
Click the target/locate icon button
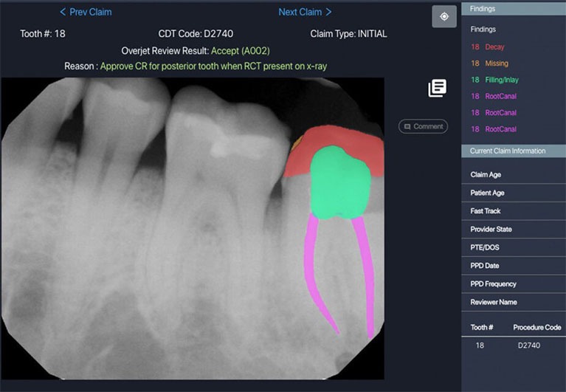pos(444,16)
